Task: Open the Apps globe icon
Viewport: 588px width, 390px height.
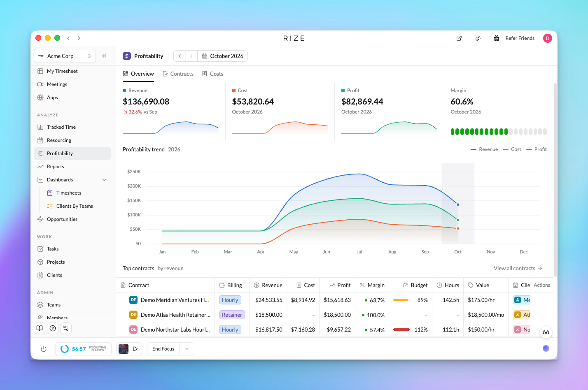Action: click(40, 97)
